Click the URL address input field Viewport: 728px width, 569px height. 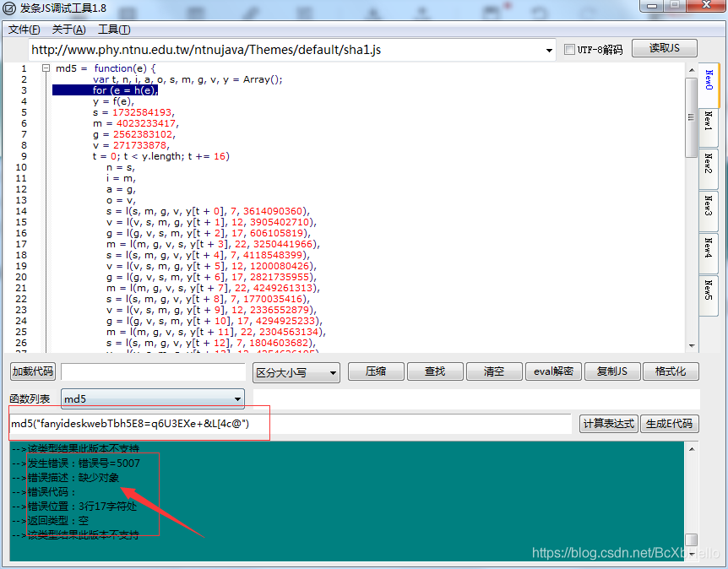click(285, 50)
